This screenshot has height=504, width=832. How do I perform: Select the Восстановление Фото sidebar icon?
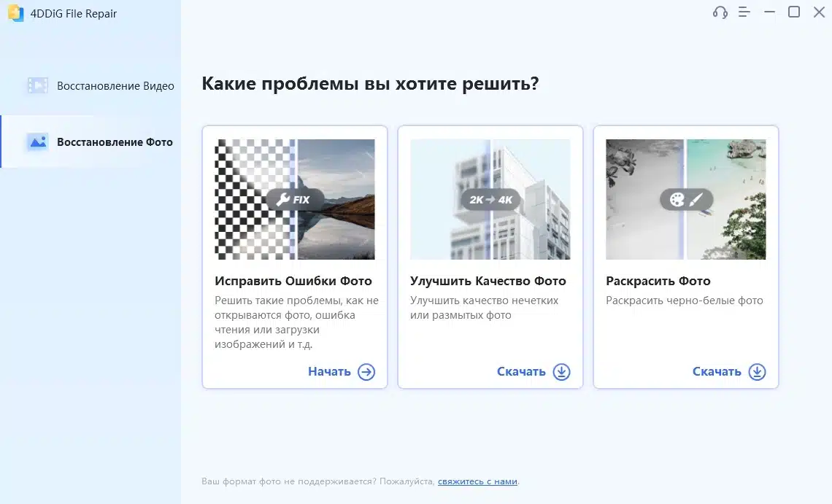37,141
